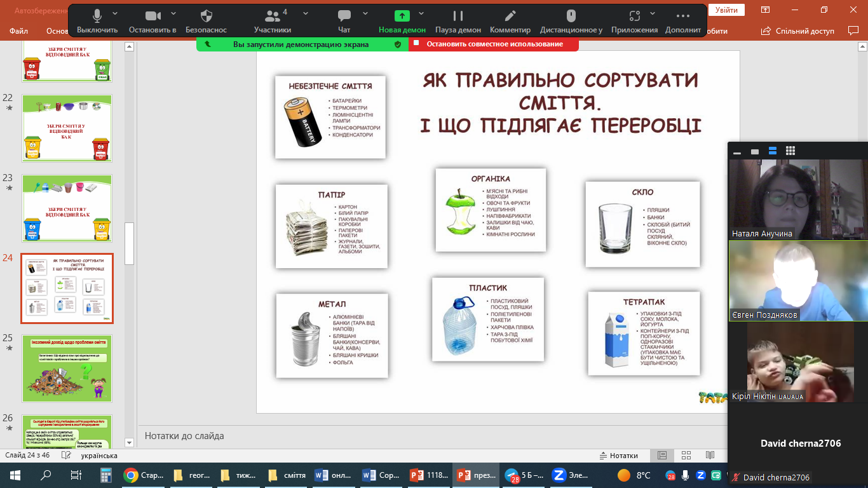Open Calculator from taskbar
Screen dimensions: 868x488
106,475
